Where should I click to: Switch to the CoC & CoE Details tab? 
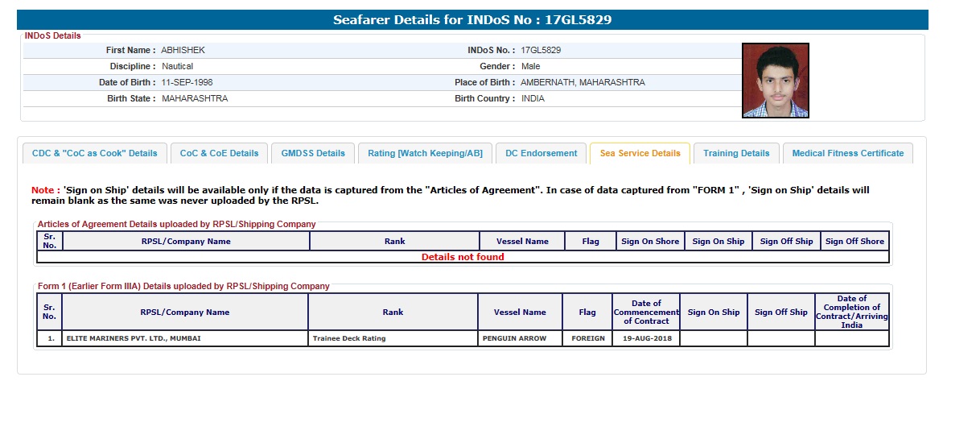(x=219, y=153)
